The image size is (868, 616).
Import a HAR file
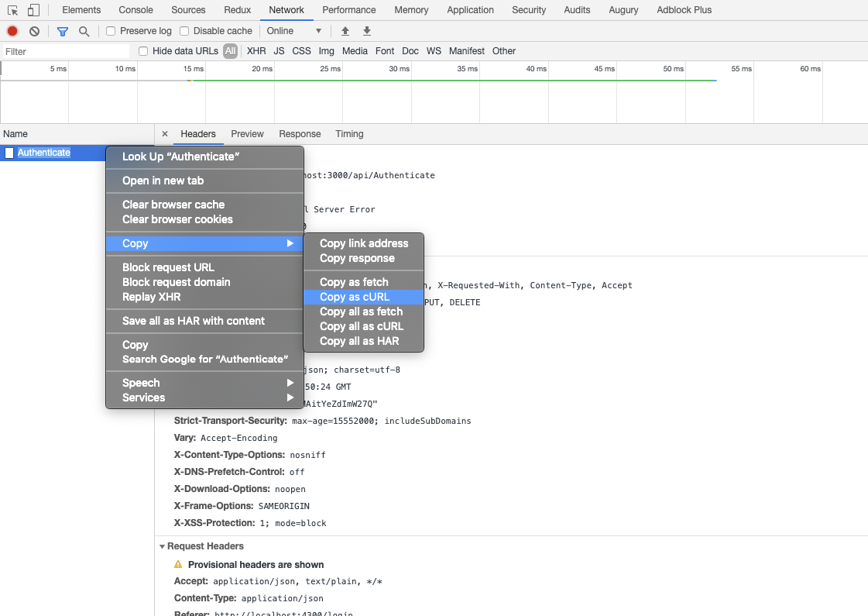click(345, 30)
